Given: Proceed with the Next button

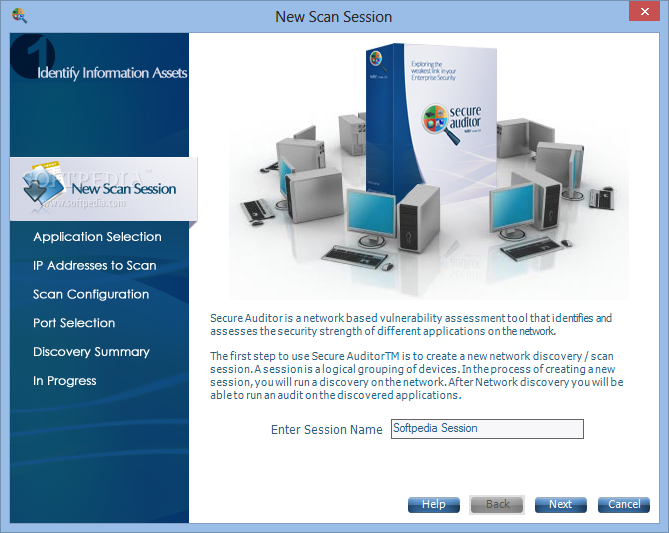Looking at the screenshot, I should point(560,504).
